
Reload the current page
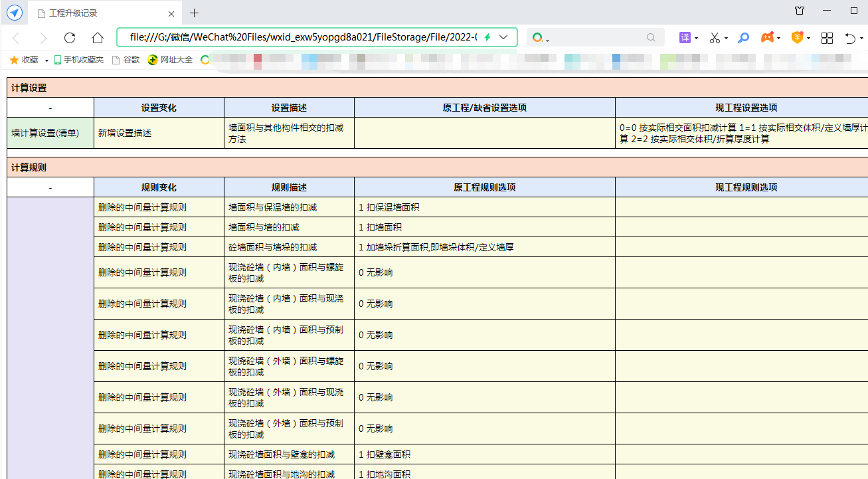pyautogui.click(x=70, y=38)
